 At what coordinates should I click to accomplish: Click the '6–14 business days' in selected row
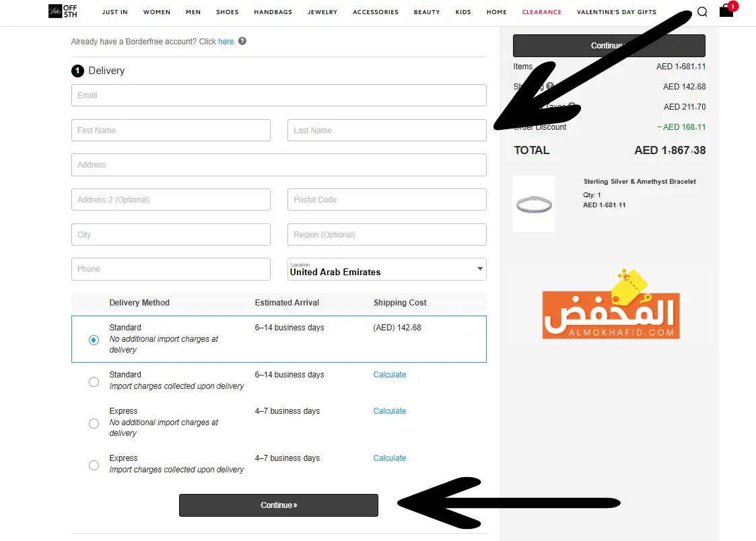pos(289,328)
